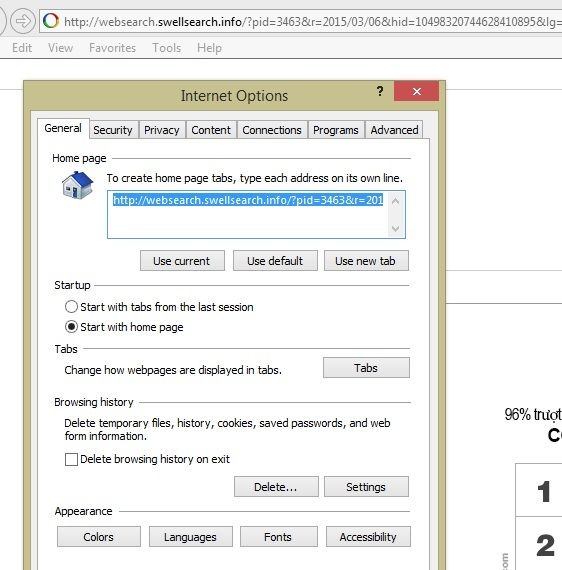Image resolution: width=562 pixels, height=570 pixels.
Task: Click the 'Use default' button
Action: point(275,260)
